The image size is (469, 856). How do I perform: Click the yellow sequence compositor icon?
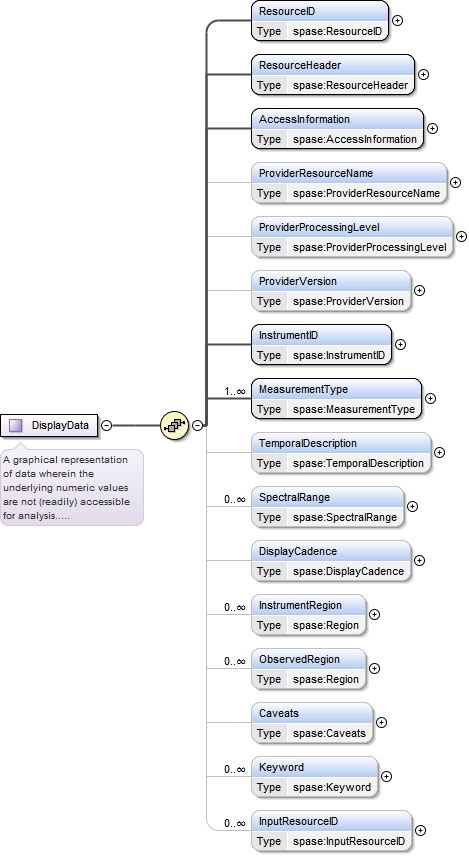click(174, 425)
